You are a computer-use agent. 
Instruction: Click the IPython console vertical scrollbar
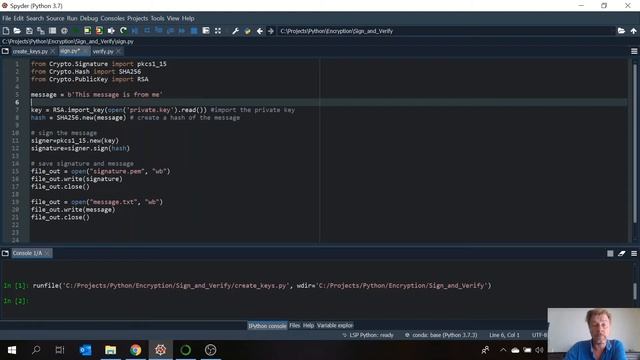tap(635, 291)
